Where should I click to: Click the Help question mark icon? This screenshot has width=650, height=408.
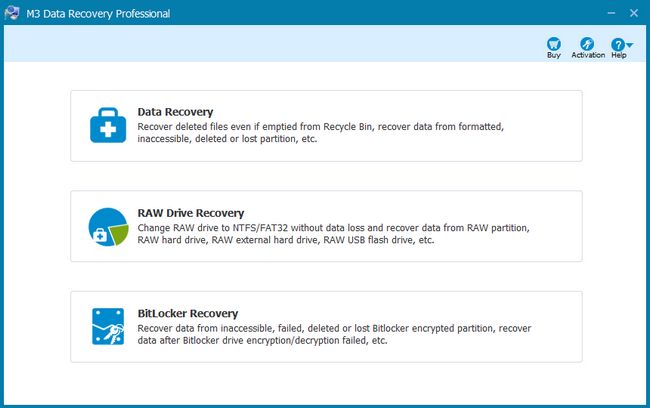[x=618, y=44]
